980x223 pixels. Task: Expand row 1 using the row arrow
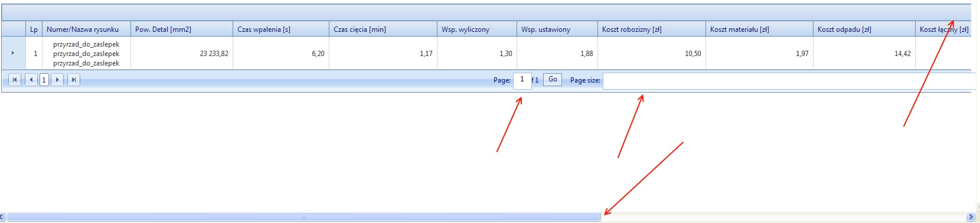click(13, 53)
